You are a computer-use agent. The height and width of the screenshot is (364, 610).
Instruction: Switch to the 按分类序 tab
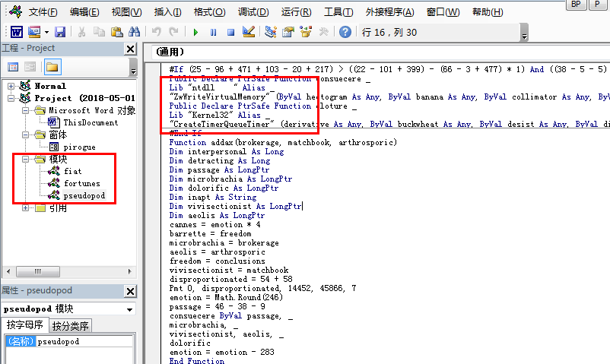pos(71,326)
